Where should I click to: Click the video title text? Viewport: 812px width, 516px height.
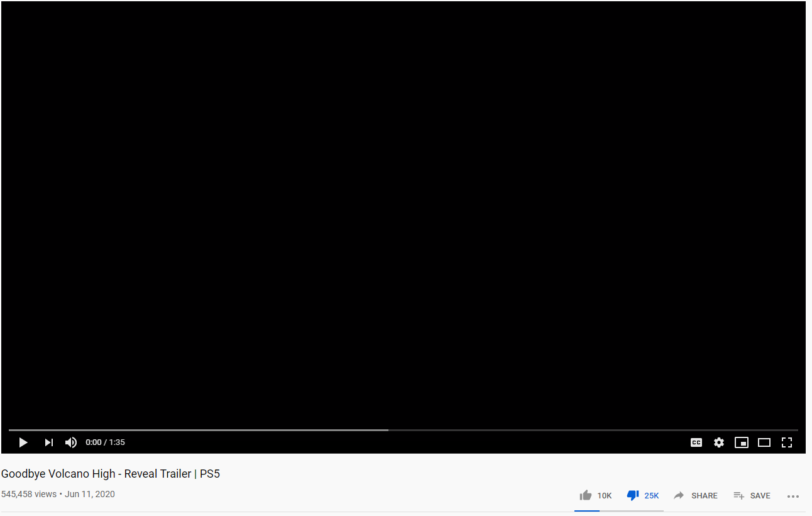111,474
